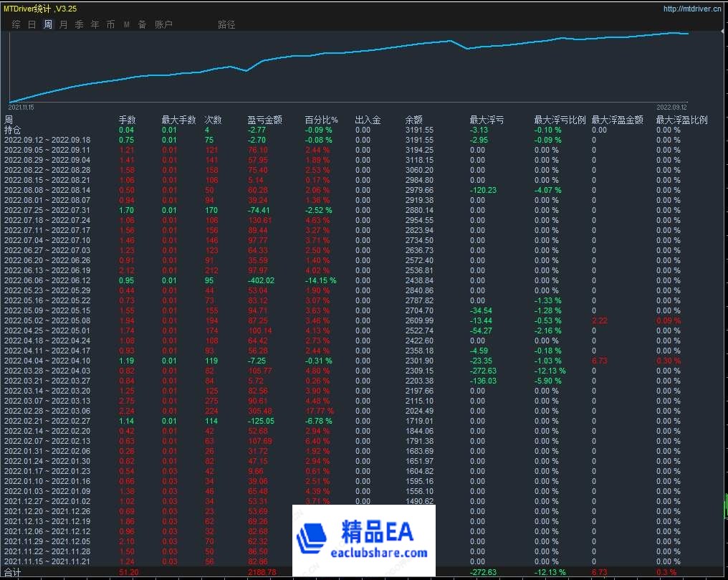Open the 年 yearly statistics tab
This screenshot has width=728, height=580.
coord(95,24)
